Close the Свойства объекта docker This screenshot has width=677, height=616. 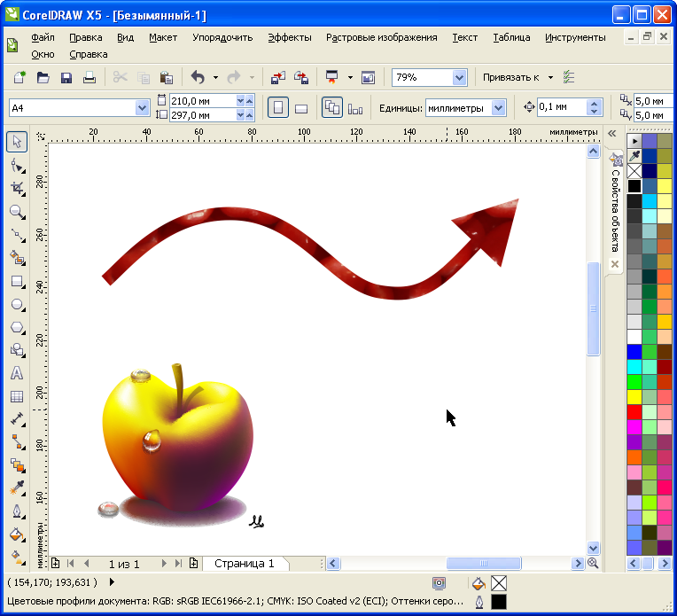(615, 264)
